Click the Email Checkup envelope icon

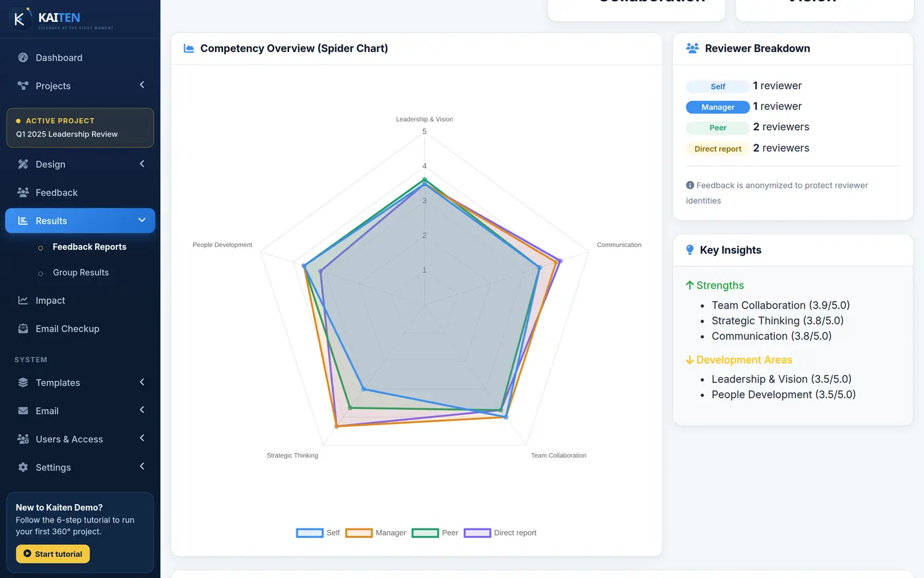pos(23,328)
